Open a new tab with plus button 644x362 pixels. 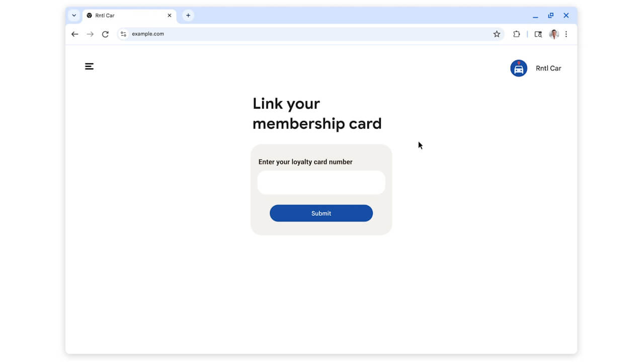[188, 16]
